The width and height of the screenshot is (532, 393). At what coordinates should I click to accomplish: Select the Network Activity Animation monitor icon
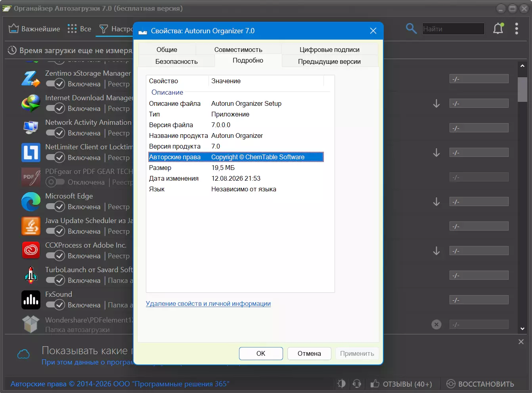click(31, 128)
